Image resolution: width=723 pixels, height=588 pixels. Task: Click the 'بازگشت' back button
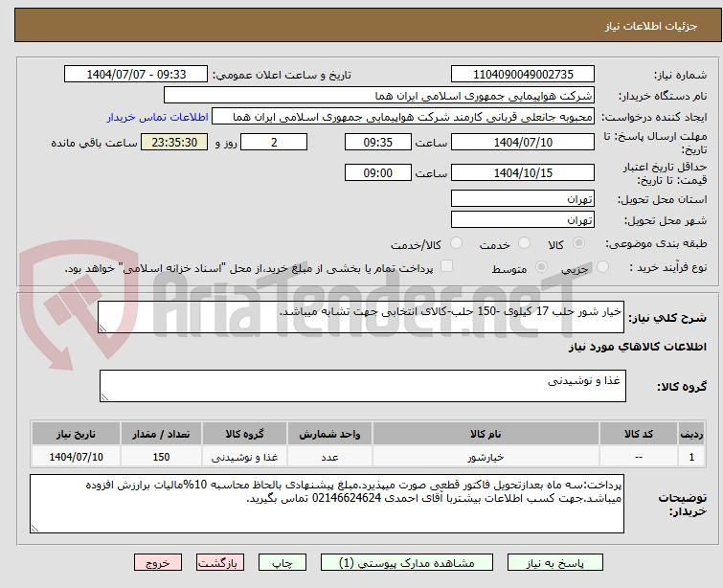(x=220, y=563)
